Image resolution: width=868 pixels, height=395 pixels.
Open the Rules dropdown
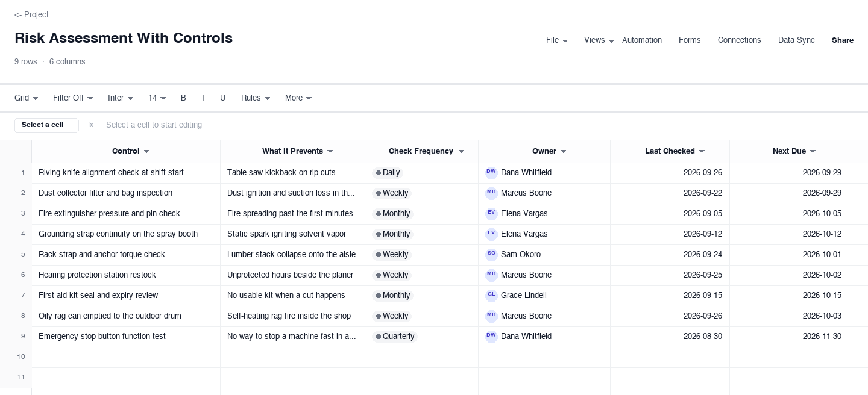(256, 98)
